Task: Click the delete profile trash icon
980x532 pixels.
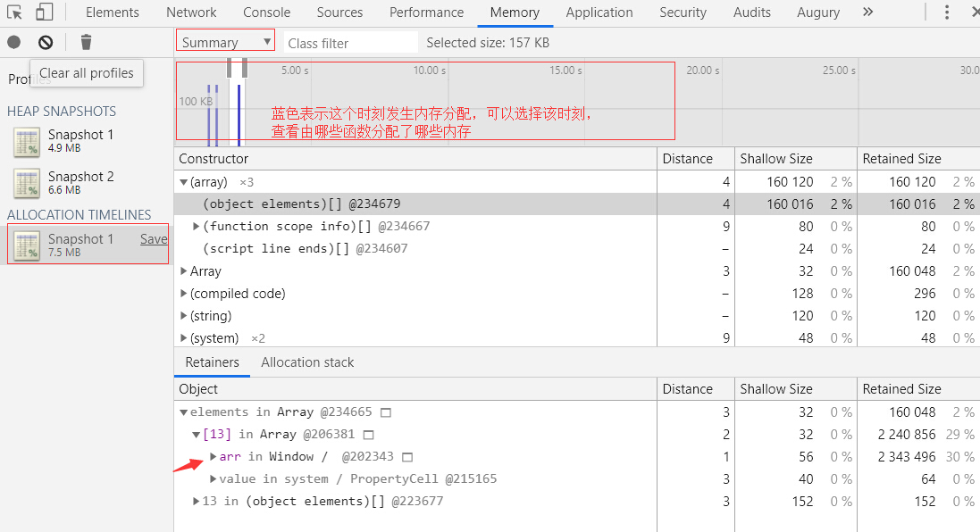Action: click(85, 42)
